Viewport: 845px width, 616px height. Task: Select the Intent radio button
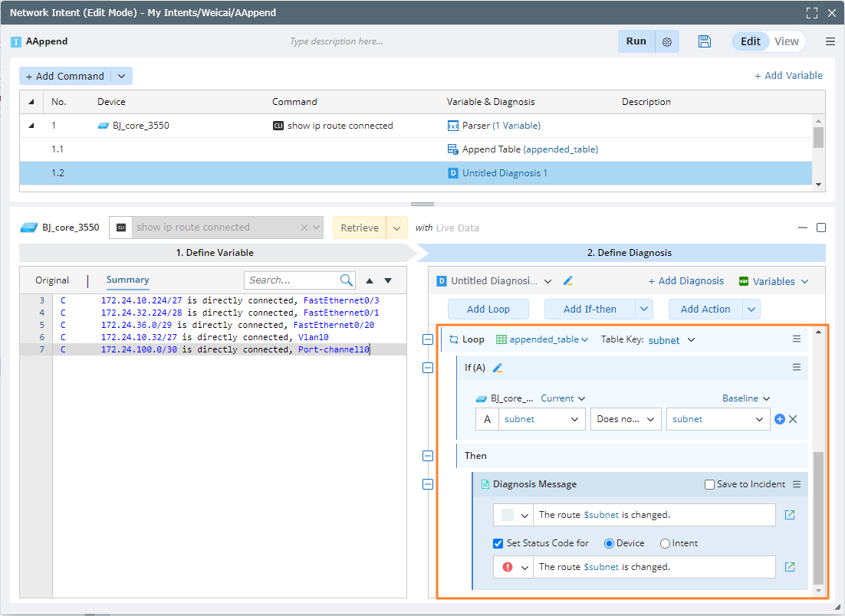(x=665, y=543)
